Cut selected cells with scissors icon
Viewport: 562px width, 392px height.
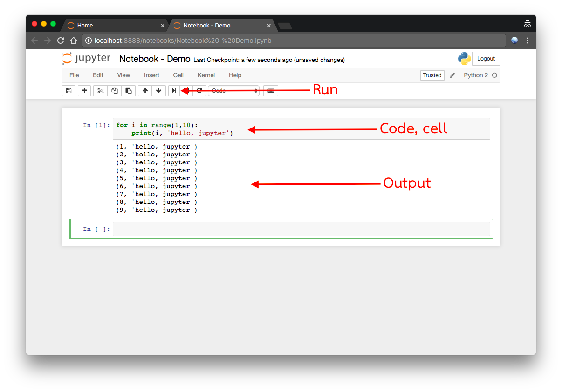pyautogui.click(x=100, y=91)
